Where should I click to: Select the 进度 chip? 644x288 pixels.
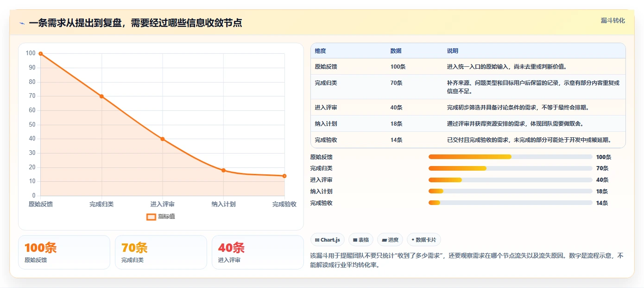pos(390,240)
